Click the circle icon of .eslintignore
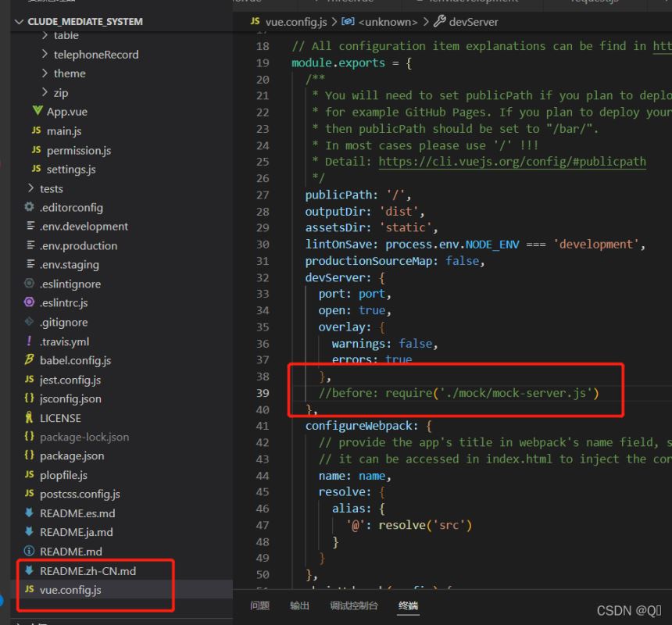Screen dimensions: 672x625 29,283
